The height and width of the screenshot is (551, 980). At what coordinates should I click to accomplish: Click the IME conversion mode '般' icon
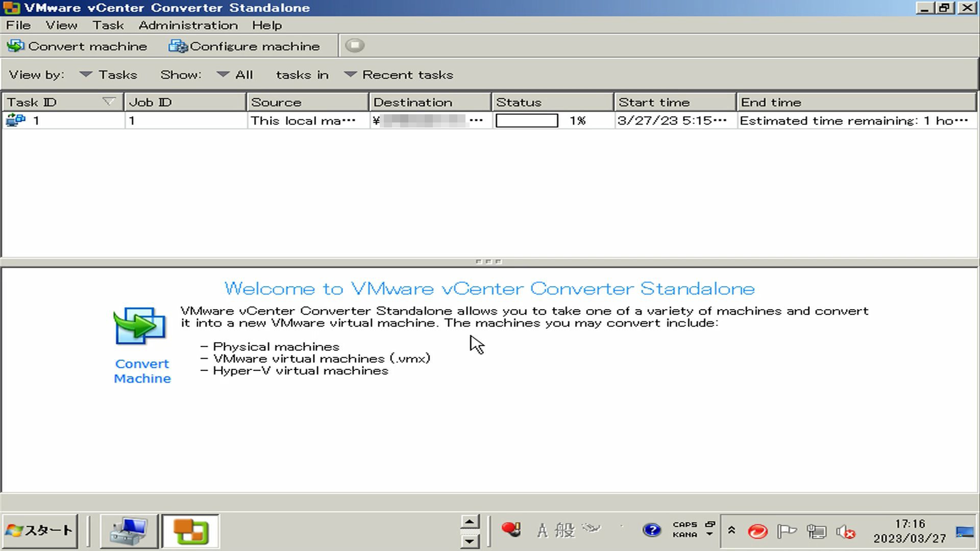(x=565, y=531)
